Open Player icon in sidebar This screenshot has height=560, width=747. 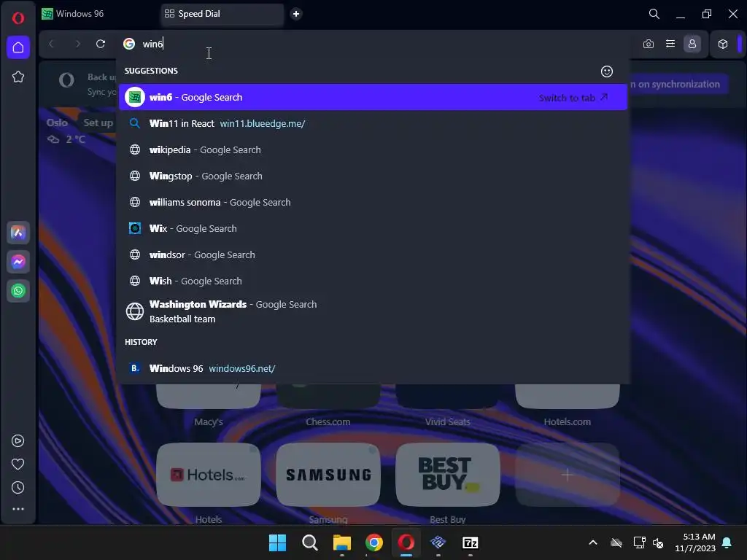click(18, 441)
